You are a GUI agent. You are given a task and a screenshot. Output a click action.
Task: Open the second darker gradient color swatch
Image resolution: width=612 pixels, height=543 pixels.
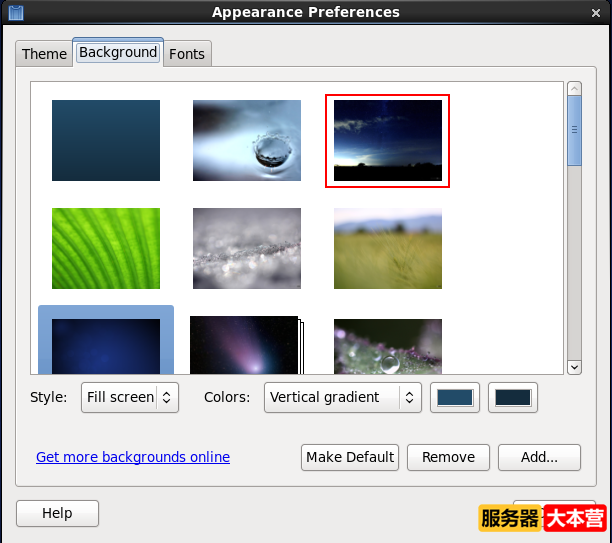pos(514,397)
